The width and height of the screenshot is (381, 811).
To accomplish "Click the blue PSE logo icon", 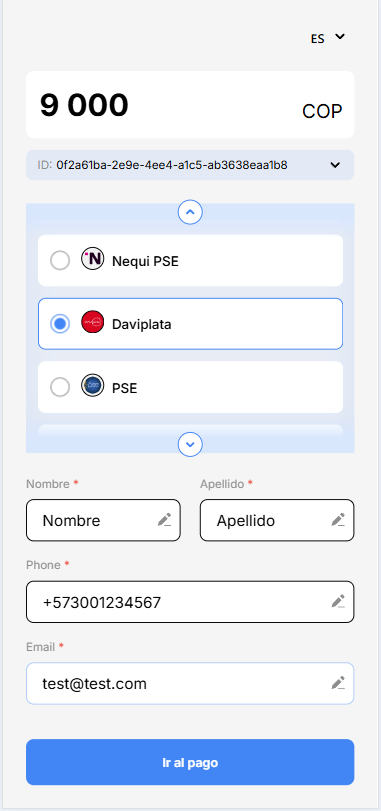I will pyautogui.click(x=93, y=386).
